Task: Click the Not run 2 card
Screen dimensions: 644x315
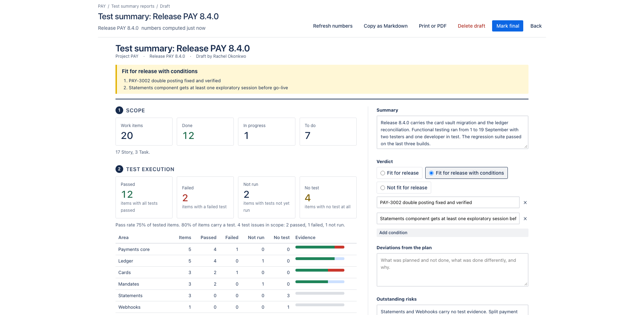Action: (x=267, y=197)
